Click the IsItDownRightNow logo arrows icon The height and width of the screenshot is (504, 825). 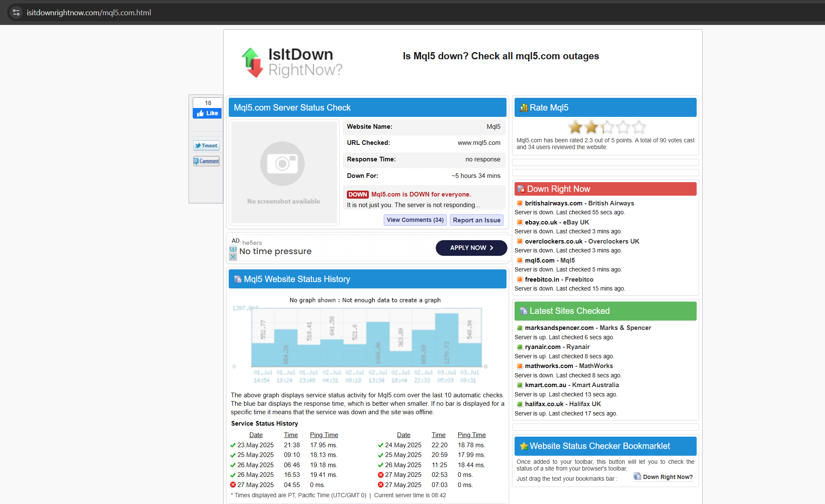coord(252,63)
